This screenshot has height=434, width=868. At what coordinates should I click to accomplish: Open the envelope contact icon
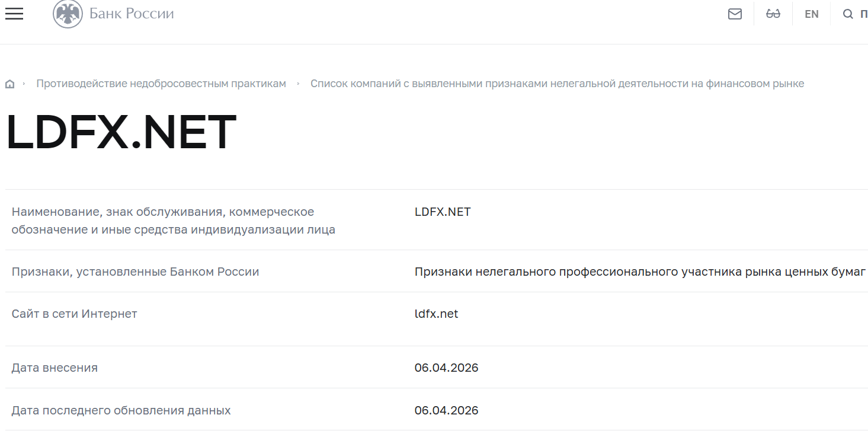coord(735,14)
